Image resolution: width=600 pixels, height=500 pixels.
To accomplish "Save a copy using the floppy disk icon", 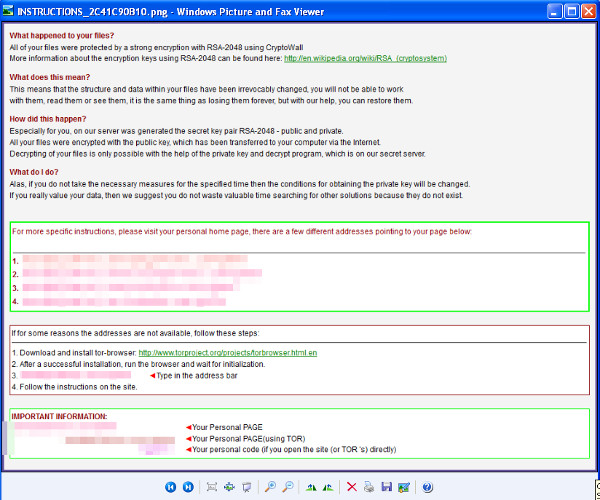I will tap(386, 487).
